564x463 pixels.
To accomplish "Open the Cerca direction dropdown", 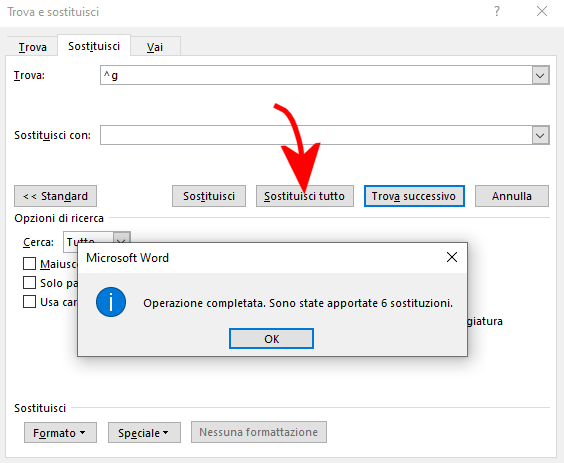I will (122, 237).
